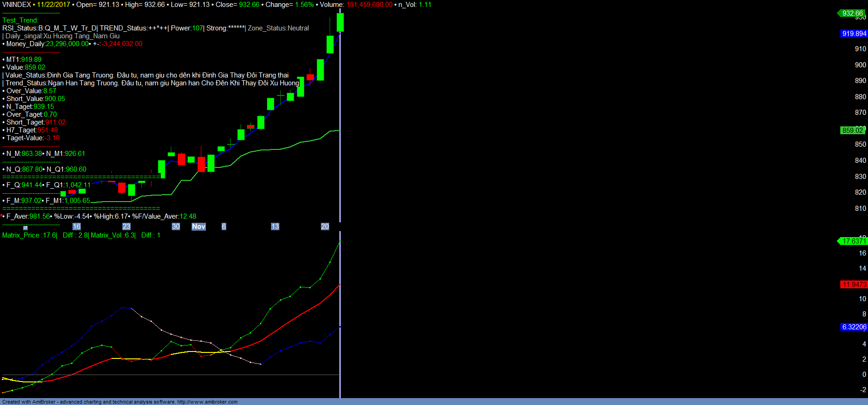Click the Test_Trend indicator title
Image resolution: width=868 pixels, height=405 pixels.
[x=20, y=20]
